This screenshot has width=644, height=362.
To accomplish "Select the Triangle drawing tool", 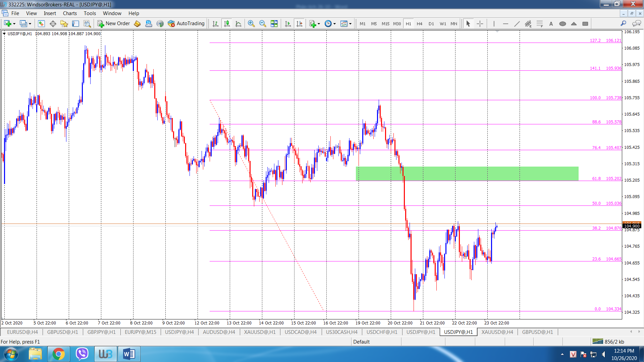I will (574, 23).
